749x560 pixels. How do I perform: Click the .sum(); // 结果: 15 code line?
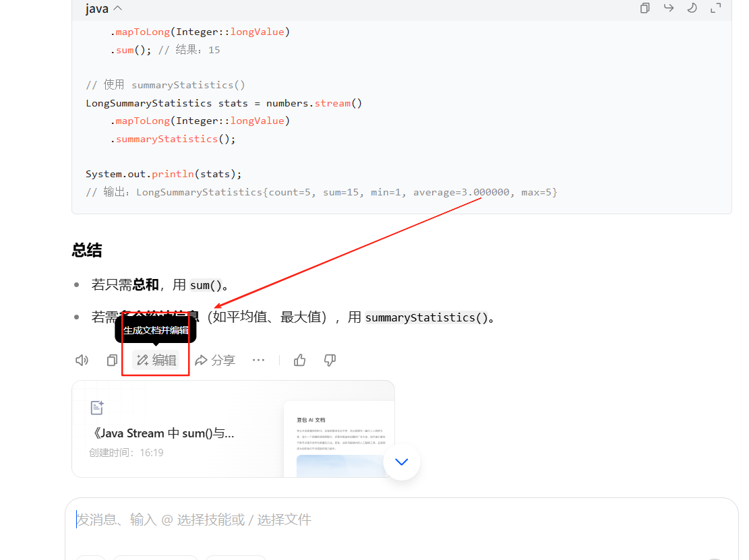165,50
